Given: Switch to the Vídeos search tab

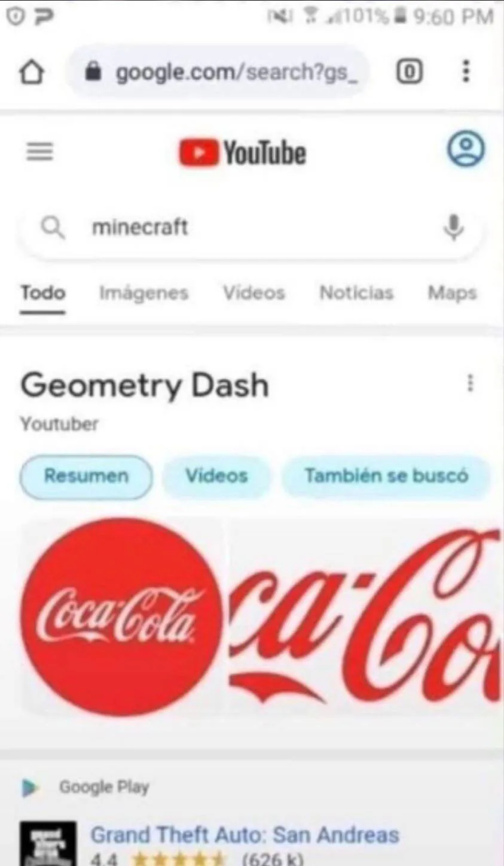Looking at the screenshot, I should tap(254, 292).
